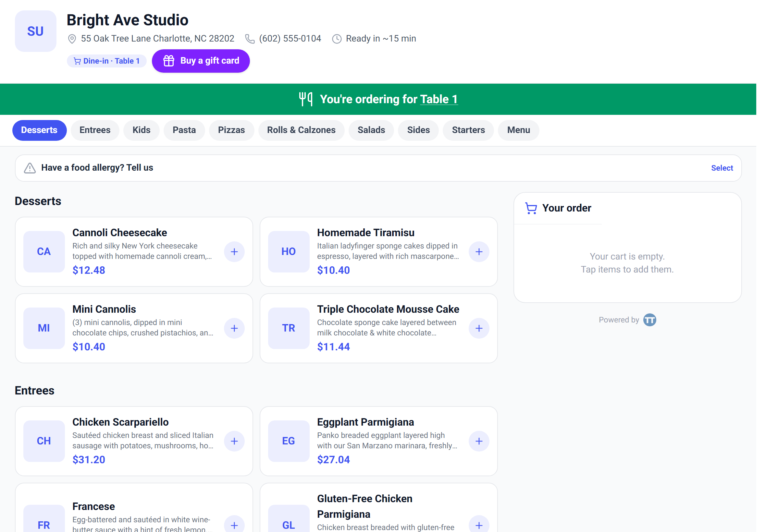Click Select to report food allergies
Image resolution: width=766 pixels, height=532 pixels.
point(722,168)
